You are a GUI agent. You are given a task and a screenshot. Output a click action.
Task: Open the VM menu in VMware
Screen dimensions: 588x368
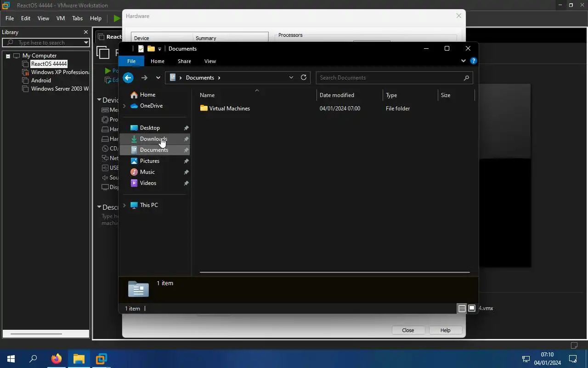60,18
